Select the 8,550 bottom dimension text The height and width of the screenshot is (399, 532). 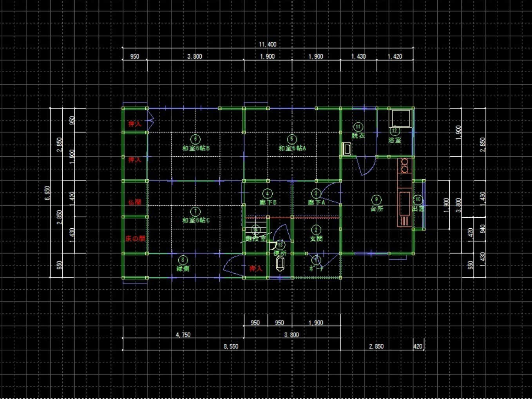pyautogui.click(x=231, y=347)
